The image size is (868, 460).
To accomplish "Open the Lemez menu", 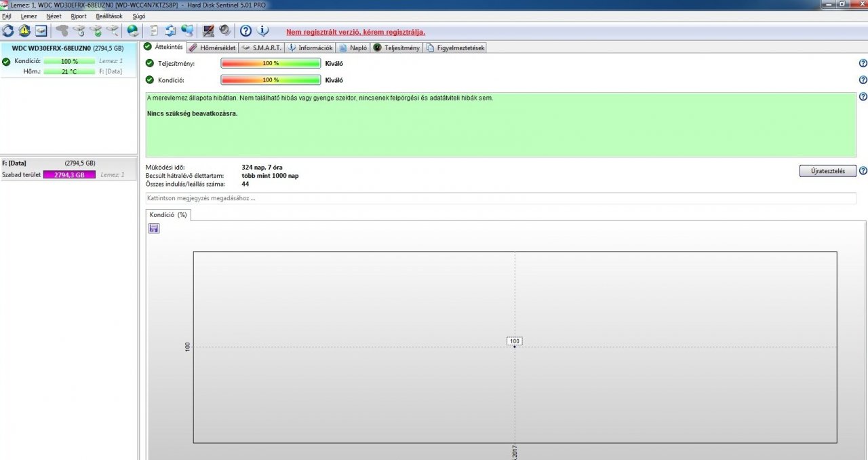I will [x=28, y=16].
